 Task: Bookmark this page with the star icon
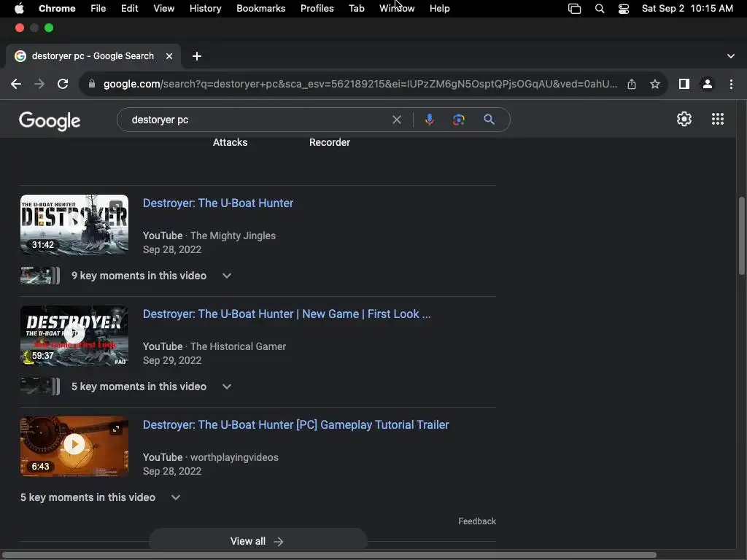[655, 85]
